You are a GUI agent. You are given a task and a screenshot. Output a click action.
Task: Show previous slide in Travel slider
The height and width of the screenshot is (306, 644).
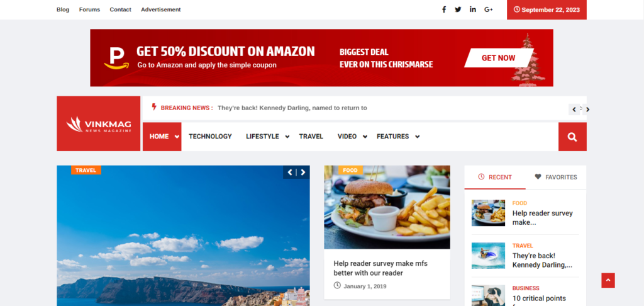[x=290, y=173]
